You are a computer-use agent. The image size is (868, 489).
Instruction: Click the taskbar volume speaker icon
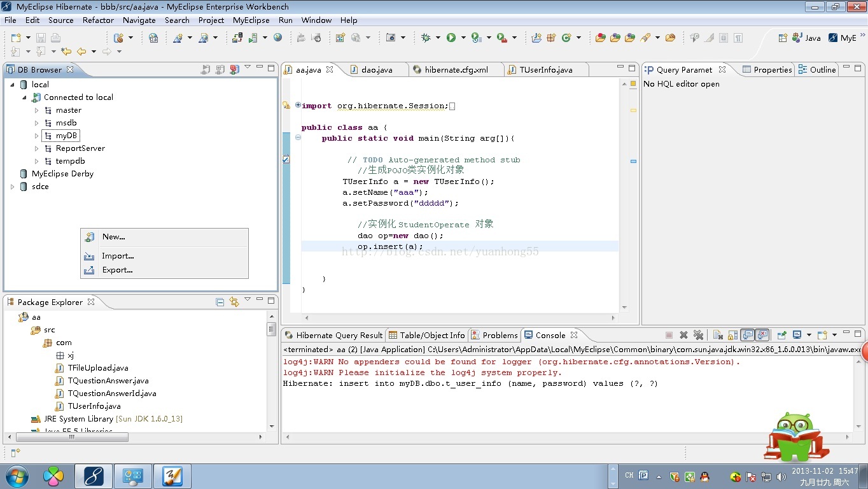(x=781, y=476)
